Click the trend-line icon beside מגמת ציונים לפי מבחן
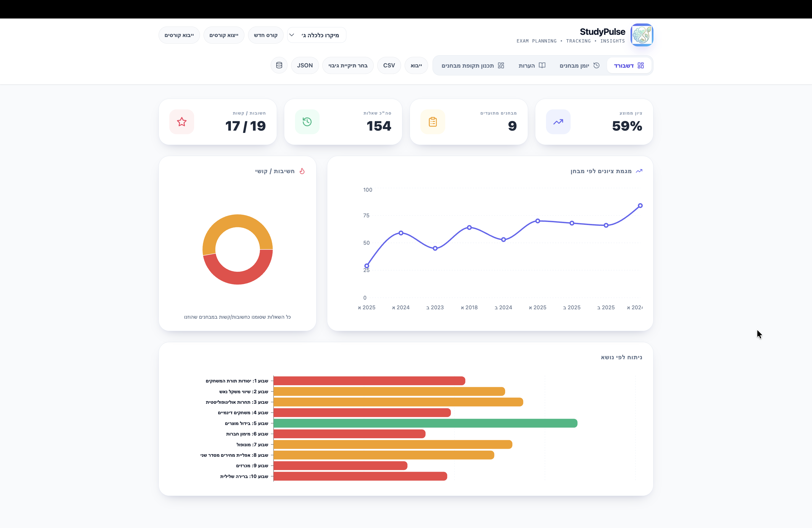Viewport: 812px width, 528px height. click(639, 171)
